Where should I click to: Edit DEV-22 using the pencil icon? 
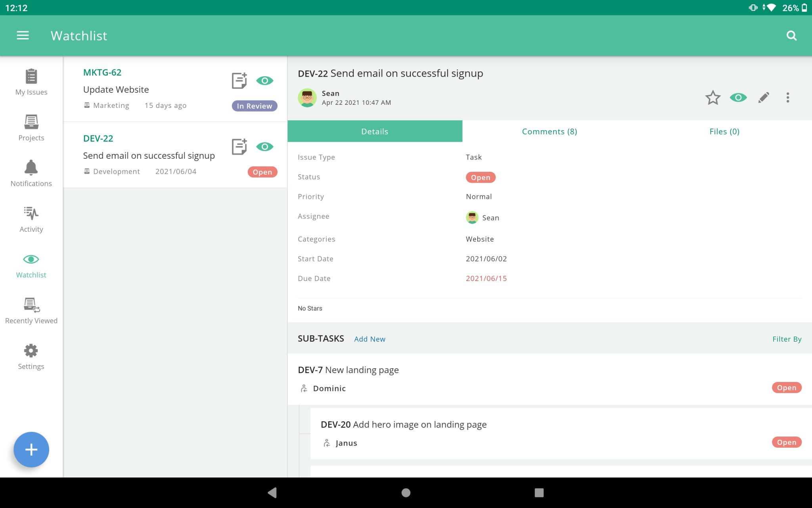click(x=763, y=97)
